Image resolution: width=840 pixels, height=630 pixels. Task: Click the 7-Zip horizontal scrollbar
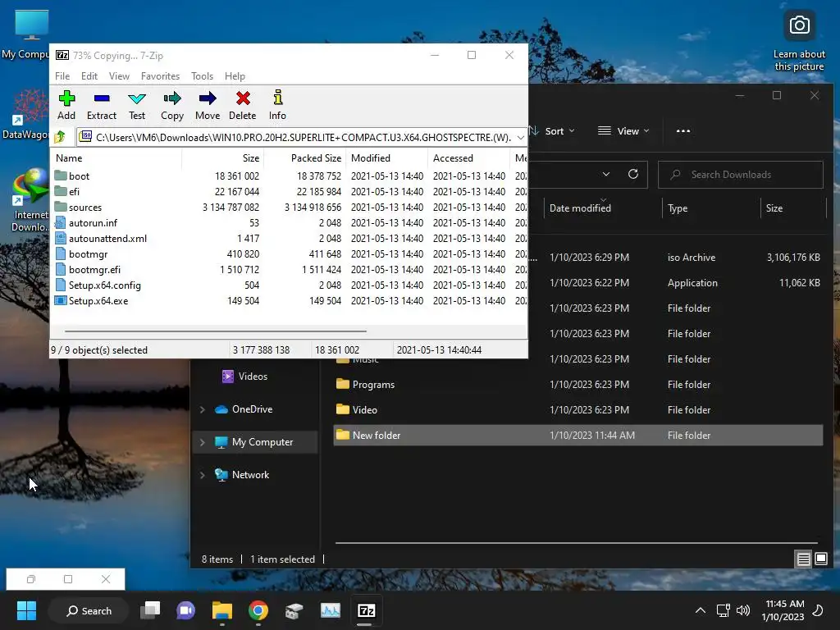coord(216,331)
